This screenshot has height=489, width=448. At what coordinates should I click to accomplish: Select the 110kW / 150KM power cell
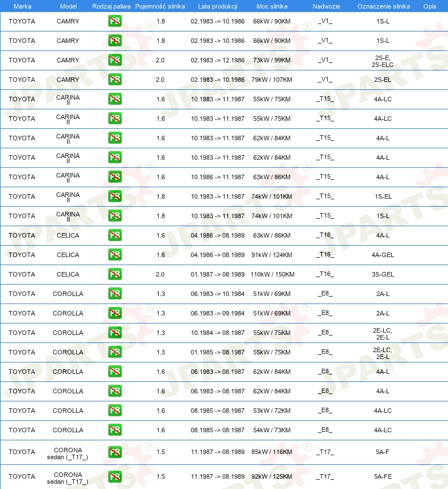click(272, 274)
